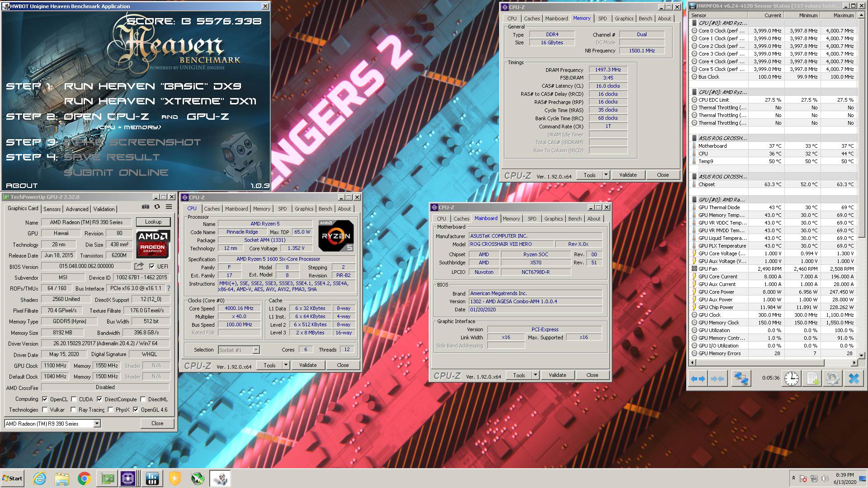Open the GPU-Z hamburger menu
This screenshot has width=868, height=488.
pos(169,206)
